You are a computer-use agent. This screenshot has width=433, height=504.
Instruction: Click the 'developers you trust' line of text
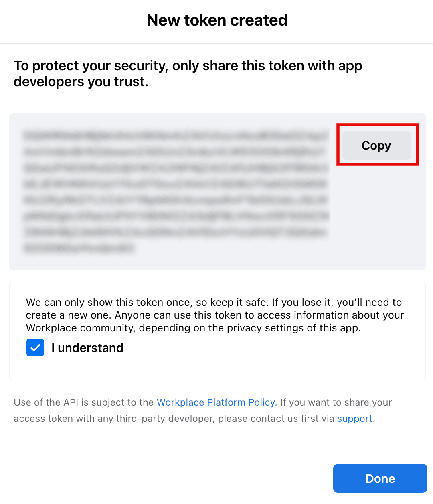[x=81, y=82]
